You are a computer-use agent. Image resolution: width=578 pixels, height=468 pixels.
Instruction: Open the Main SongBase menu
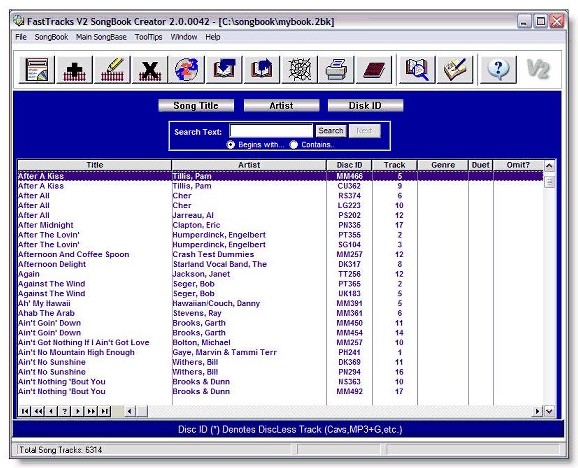tap(101, 37)
